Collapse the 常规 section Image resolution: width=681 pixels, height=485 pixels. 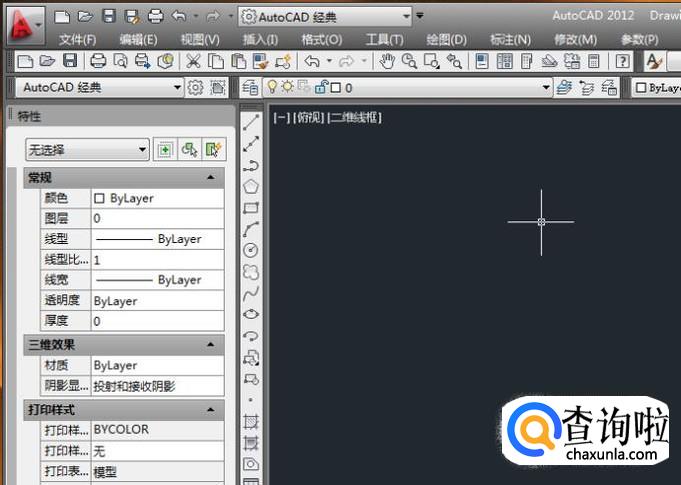click(211, 177)
